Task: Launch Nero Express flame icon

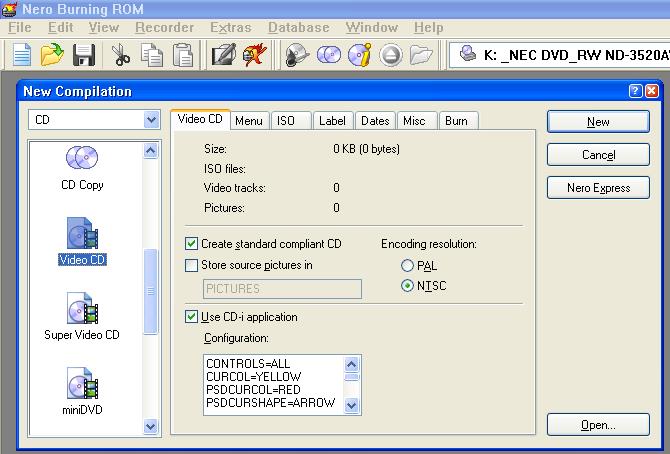Action: pos(255,55)
